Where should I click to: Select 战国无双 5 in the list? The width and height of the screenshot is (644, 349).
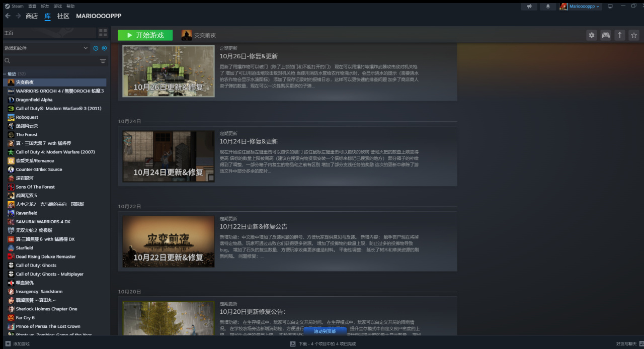tap(55, 196)
